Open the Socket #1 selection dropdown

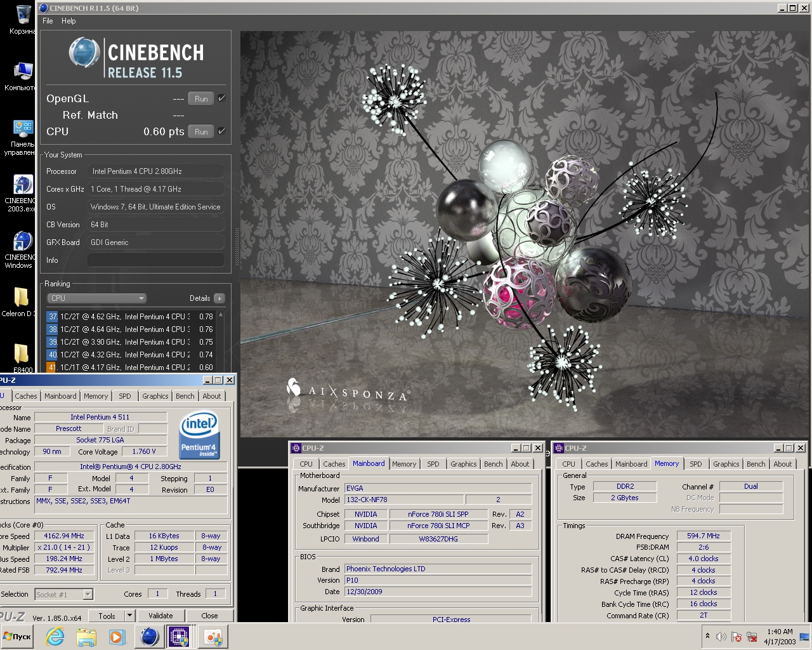(64, 594)
